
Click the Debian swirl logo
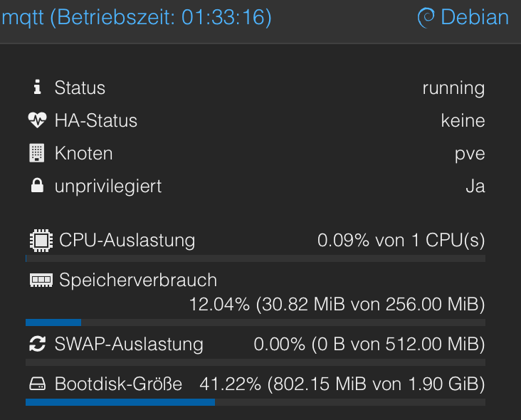tap(426, 18)
